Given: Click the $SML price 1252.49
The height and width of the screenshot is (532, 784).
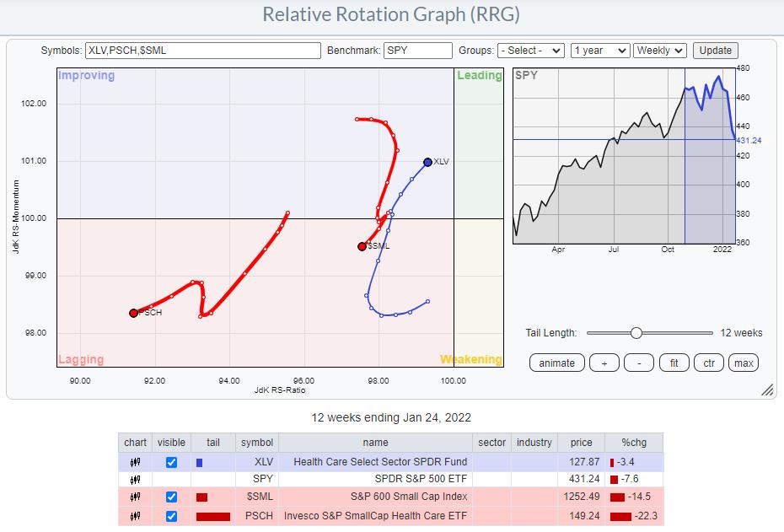Looking at the screenshot, I should 581,497.
